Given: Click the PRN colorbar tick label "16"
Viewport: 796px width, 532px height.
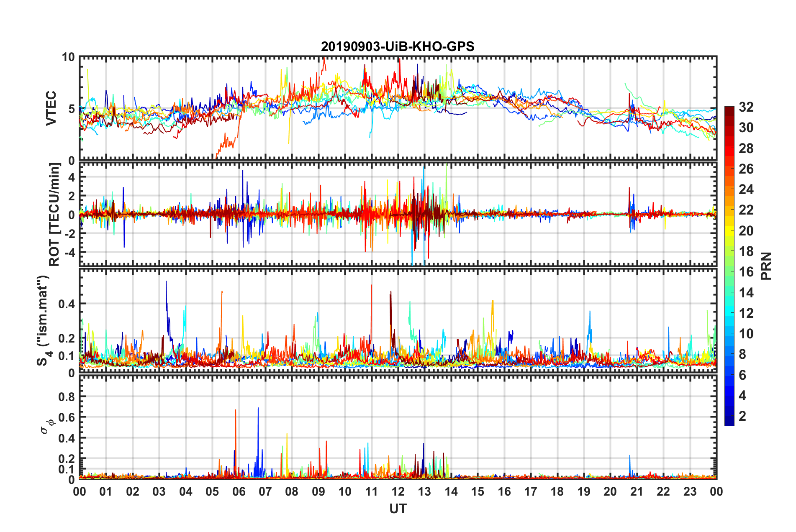Looking at the screenshot, I should [746, 272].
